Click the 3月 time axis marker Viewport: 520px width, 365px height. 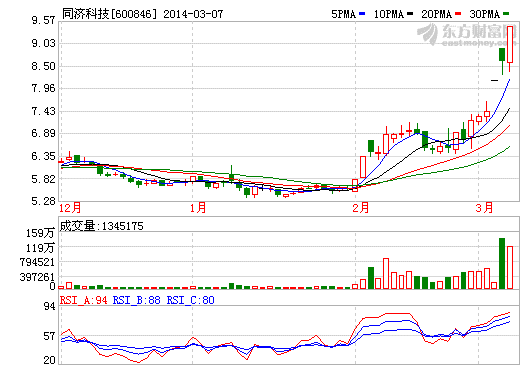pyautogui.click(x=484, y=208)
